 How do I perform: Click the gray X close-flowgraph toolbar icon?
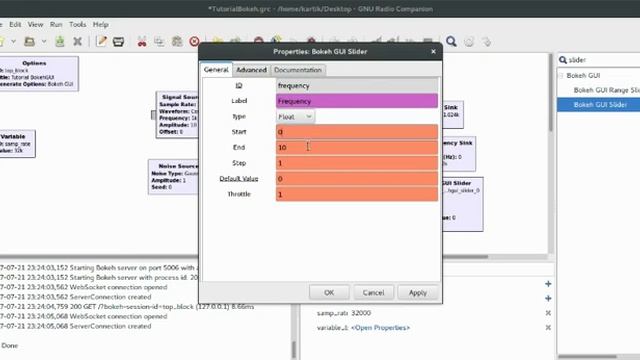click(x=78, y=41)
